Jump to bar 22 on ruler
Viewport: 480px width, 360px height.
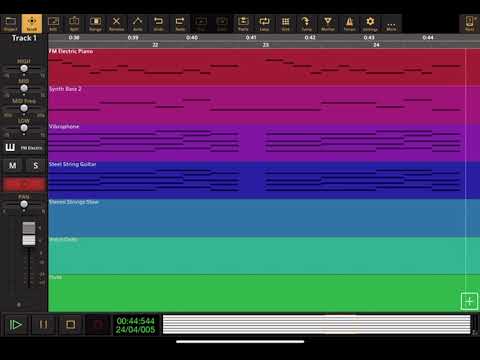[155, 45]
